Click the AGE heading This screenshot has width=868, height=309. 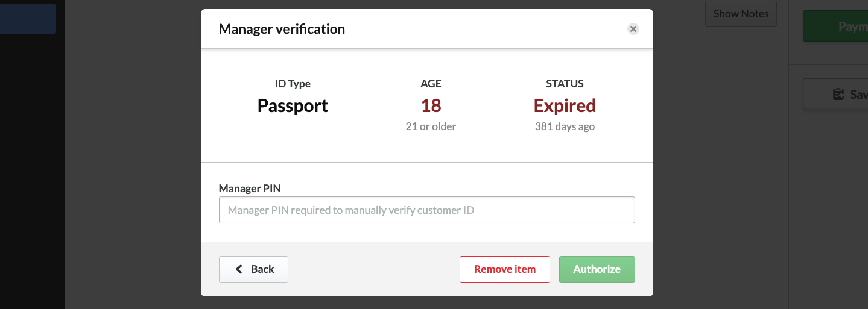click(431, 84)
